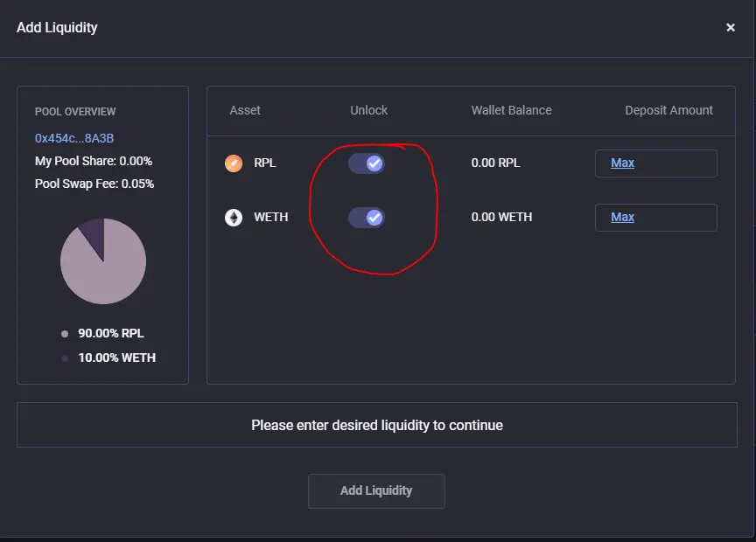Select the 10.00% WETH legend entry

(108, 358)
